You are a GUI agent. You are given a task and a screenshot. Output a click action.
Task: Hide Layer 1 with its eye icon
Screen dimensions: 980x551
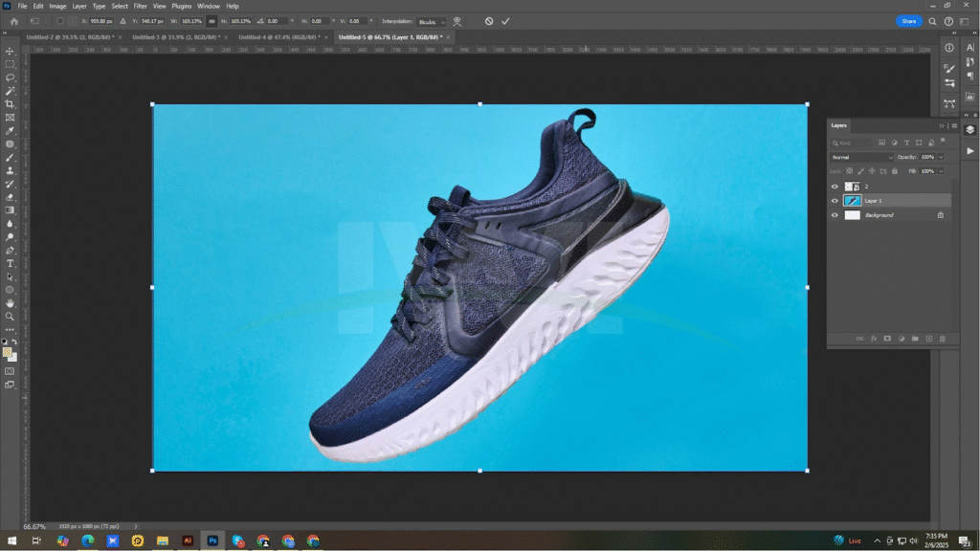(835, 201)
